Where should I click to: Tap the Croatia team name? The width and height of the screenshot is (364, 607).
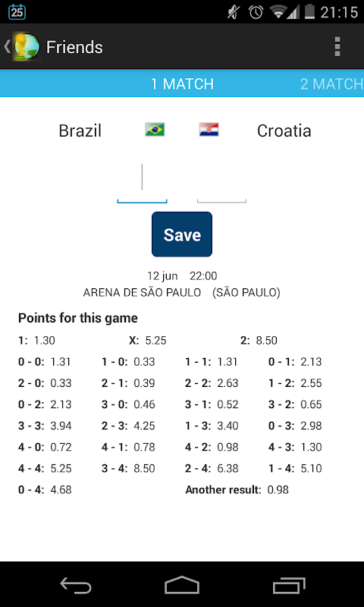(284, 131)
